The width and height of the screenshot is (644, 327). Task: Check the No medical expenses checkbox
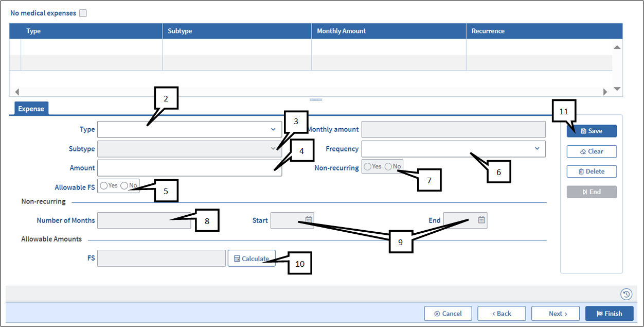tap(83, 13)
